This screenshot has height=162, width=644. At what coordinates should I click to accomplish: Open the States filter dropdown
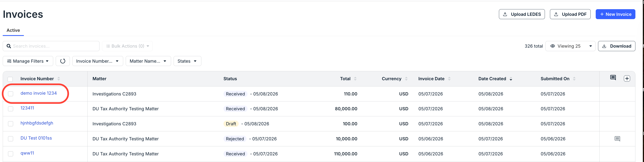click(x=187, y=61)
